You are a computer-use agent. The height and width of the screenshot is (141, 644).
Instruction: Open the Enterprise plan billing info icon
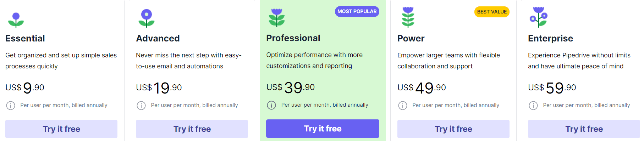pyautogui.click(x=533, y=106)
